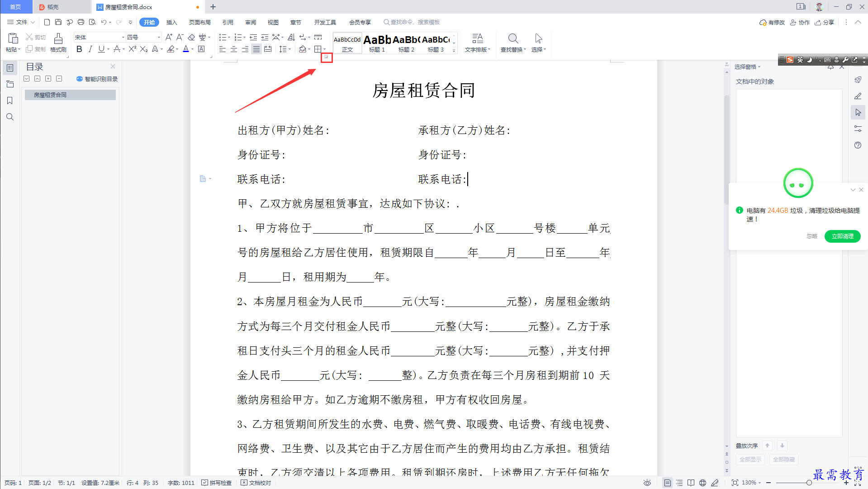The image size is (868, 489).
Task: Click the Sort icon
Action: coord(291,37)
